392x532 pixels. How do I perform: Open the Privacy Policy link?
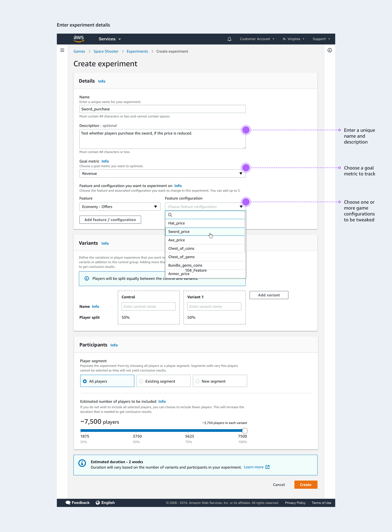(x=295, y=503)
